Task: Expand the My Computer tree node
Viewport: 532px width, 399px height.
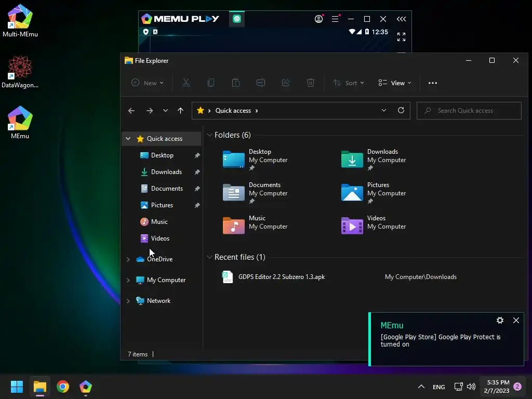Action: 128,280
